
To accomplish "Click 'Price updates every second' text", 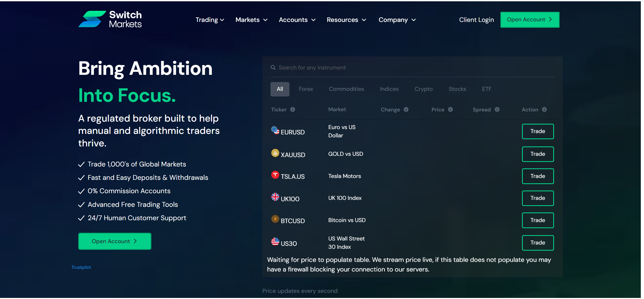I will pos(300,291).
